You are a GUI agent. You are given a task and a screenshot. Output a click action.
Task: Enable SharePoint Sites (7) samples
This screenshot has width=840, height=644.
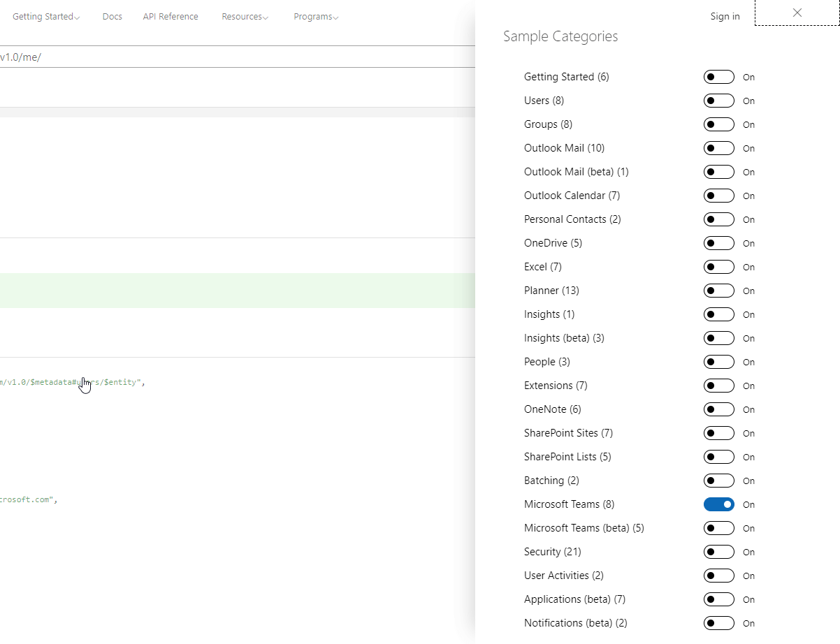718,433
